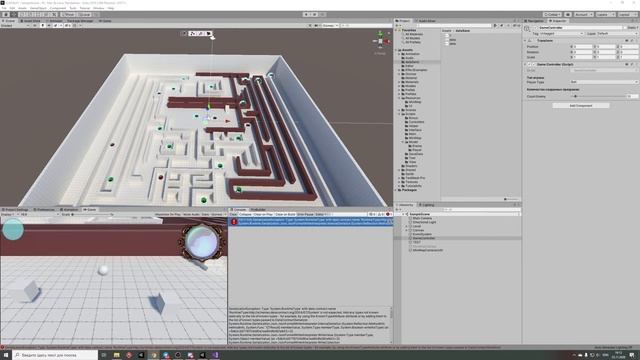640x360 pixels.
Task: Open the Component menu
Action: click(x=58, y=8)
